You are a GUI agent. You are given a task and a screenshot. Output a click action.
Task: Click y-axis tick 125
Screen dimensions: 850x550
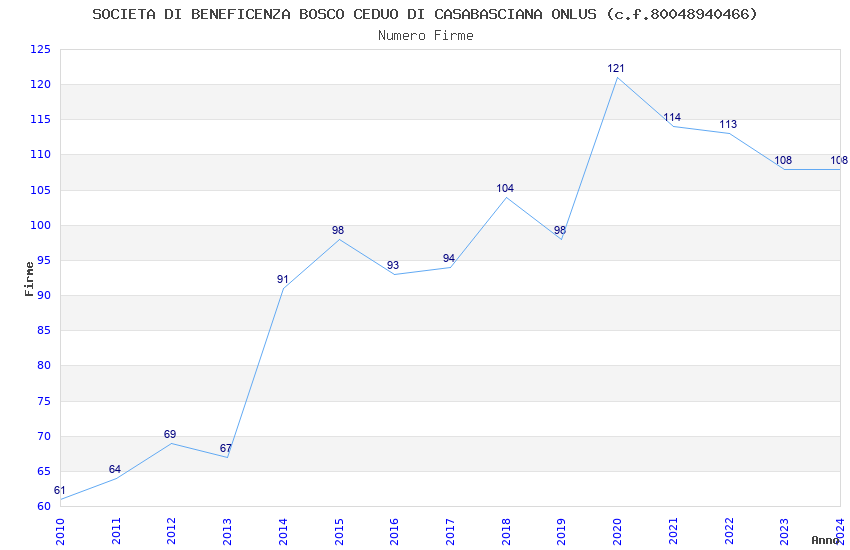[41, 49]
